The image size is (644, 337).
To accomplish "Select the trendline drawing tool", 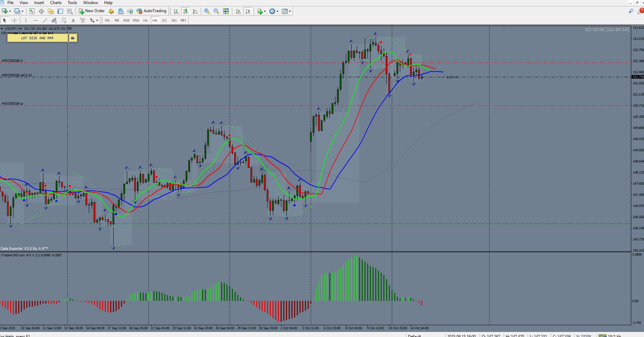I will 45,20.
